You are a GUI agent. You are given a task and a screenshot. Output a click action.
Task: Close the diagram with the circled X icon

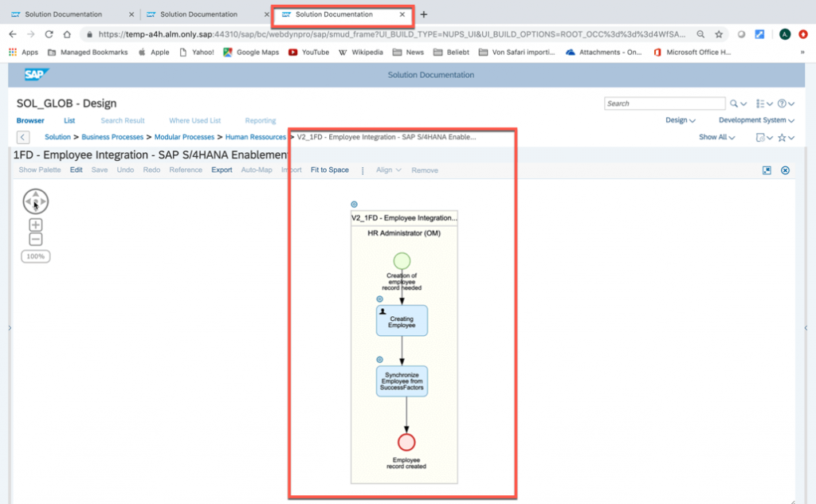pyautogui.click(x=785, y=170)
